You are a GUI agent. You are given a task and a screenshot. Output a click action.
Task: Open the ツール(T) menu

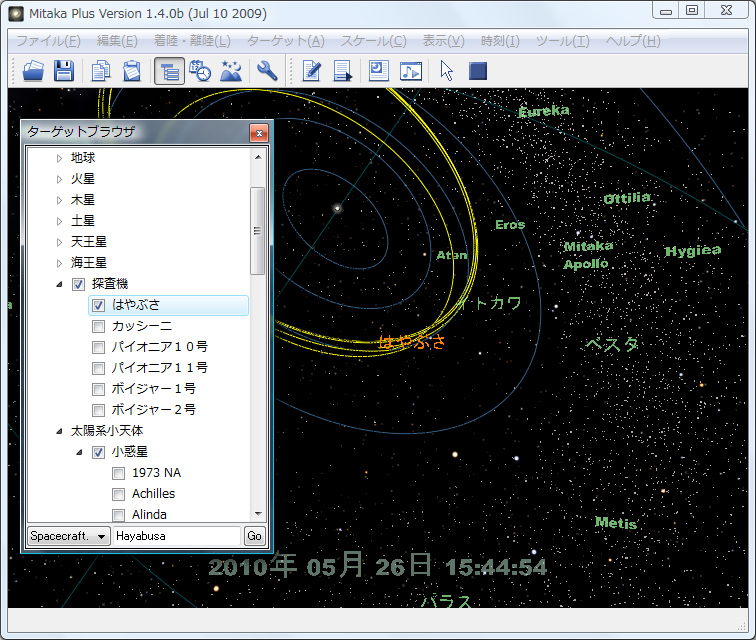point(563,41)
